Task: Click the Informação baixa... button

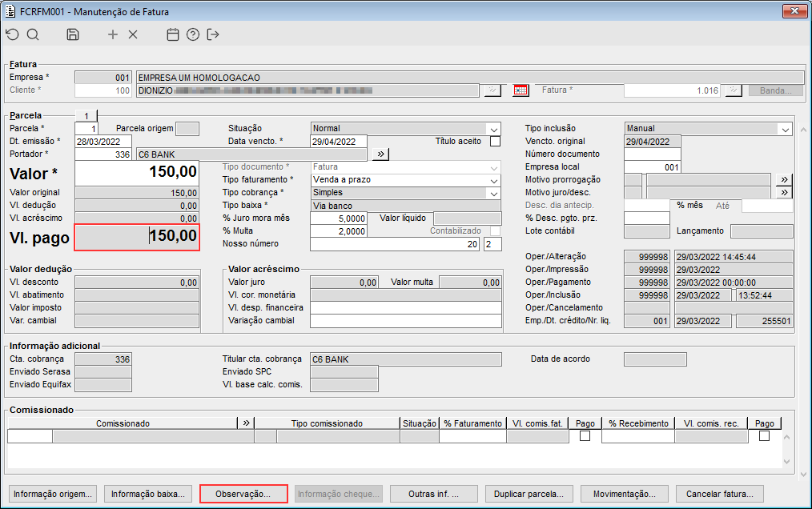Action: click(148, 494)
